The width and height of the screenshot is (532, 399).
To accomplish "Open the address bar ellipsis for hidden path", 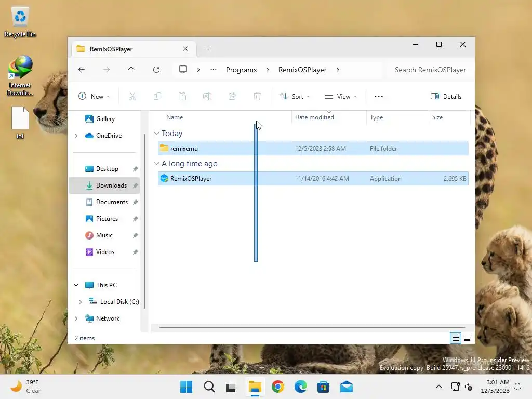I will [213, 69].
